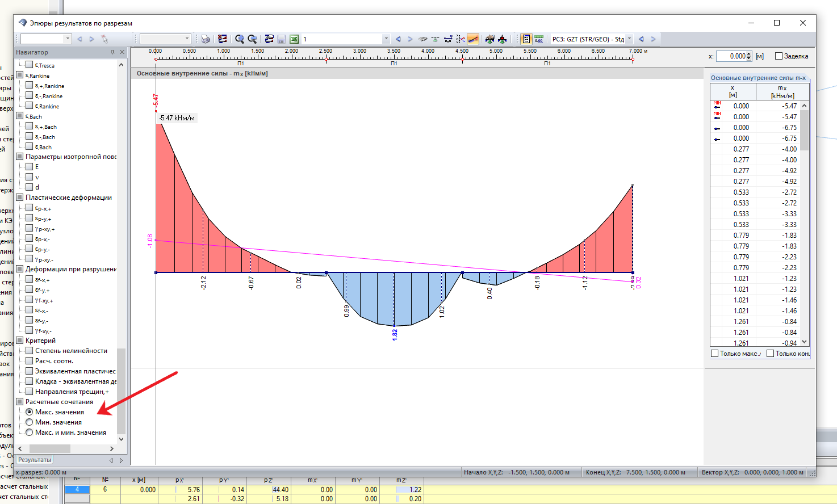Viewport: 837px width, 504px height.
Task: Go to previous section with arrow after '1' box
Action: pos(398,39)
